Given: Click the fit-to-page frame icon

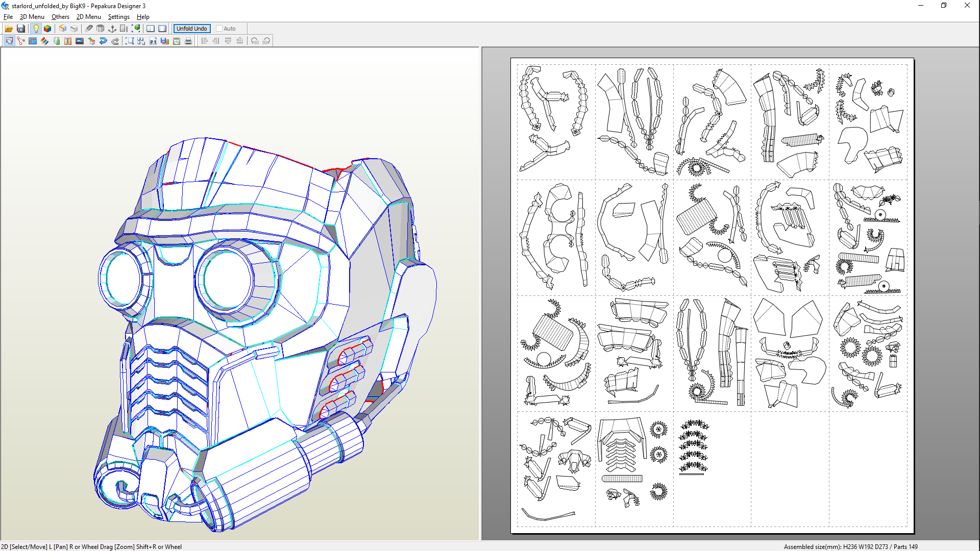Looking at the screenshot, I should click(x=130, y=41).
